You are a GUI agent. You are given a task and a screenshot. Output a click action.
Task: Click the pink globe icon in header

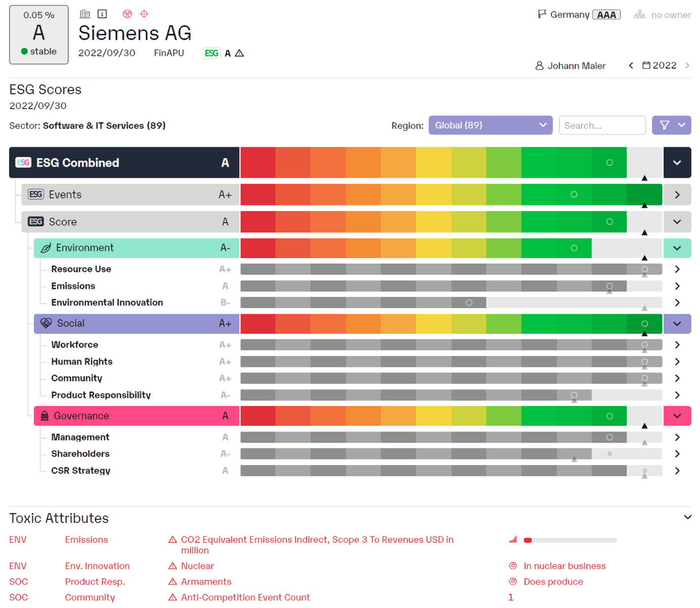pos(127,14)
